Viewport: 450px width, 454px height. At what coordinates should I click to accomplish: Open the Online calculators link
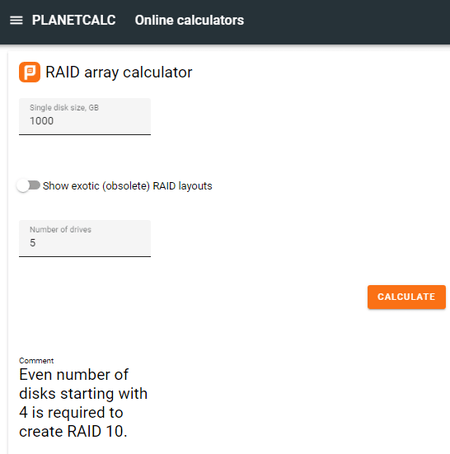(x=189, y=20)
